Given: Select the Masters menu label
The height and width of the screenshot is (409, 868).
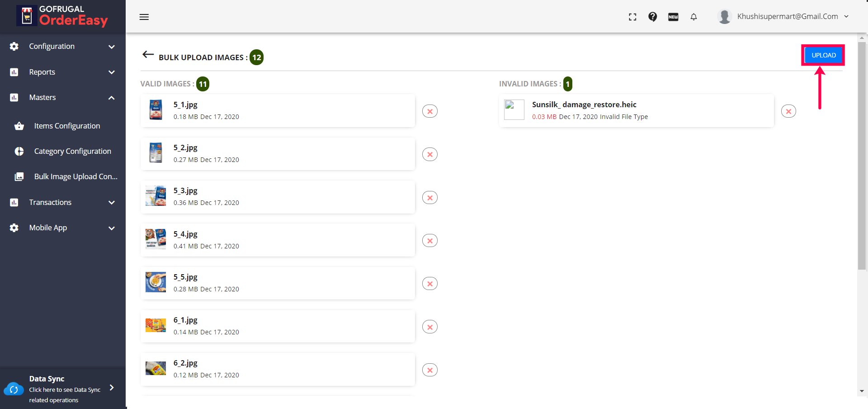Looking at the screenshot, I should coord(42,97).
